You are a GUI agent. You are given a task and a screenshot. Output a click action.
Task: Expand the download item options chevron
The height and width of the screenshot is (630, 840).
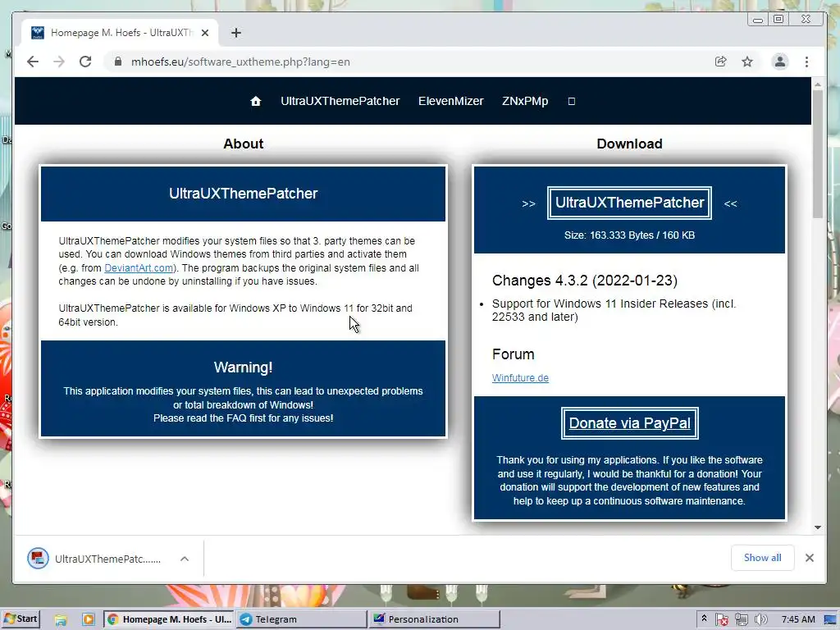point(185,559)
